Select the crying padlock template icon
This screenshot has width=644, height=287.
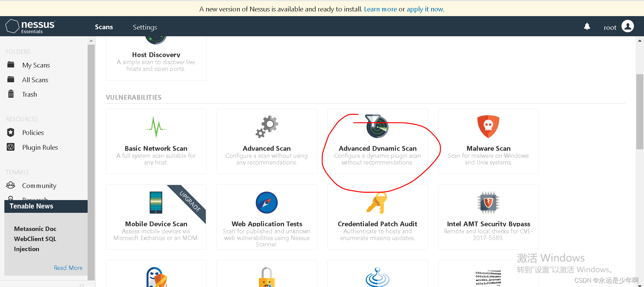(x=267, y=277)
